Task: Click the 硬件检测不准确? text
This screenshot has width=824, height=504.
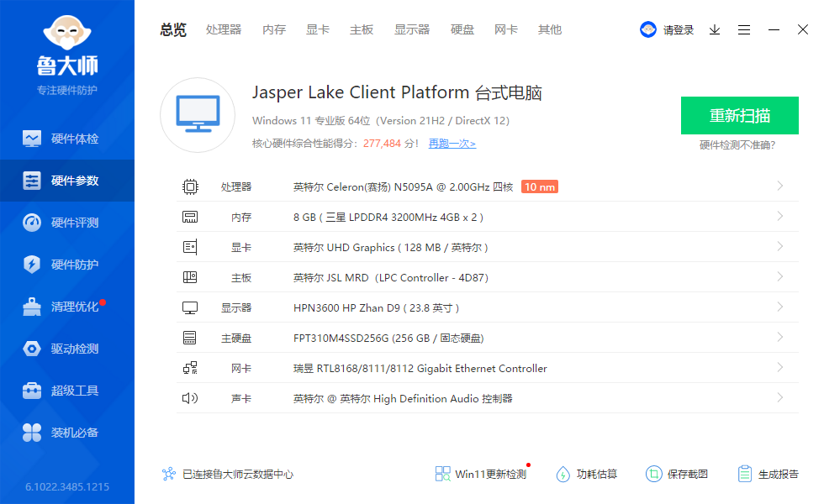Action: 737,145
